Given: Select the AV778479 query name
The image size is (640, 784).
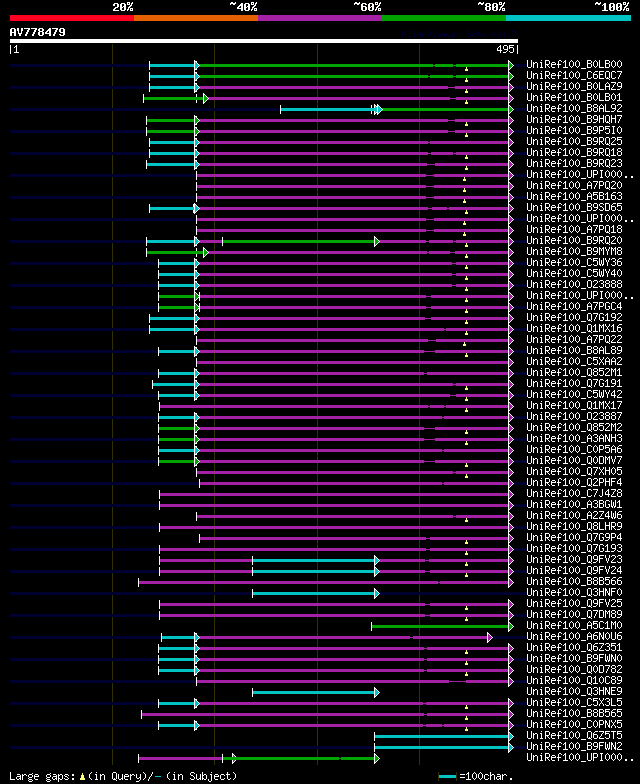Looking at the screenshot, I should (x=38, y=32).
